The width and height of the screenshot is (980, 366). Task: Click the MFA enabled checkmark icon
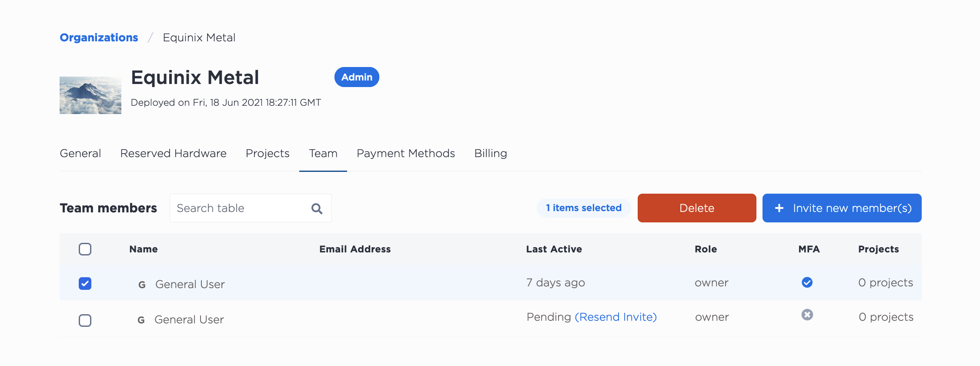(807, 282)
